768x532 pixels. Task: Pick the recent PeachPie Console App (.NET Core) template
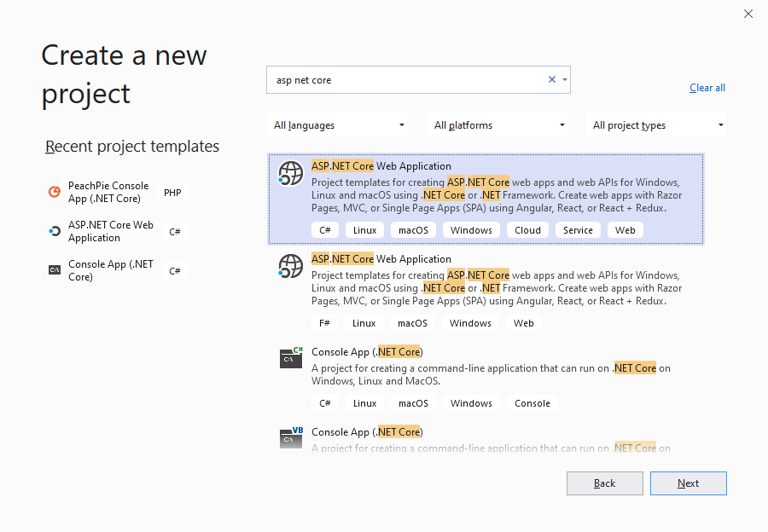(108, 193)
